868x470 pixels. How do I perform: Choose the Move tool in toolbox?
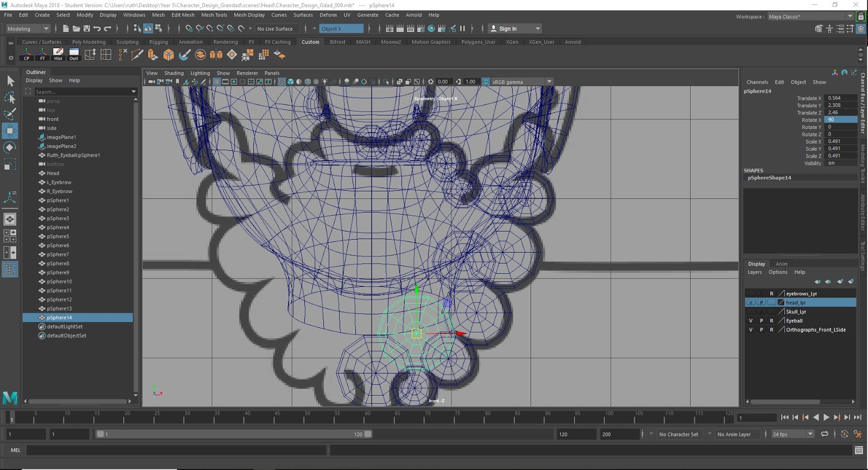tap(10, 131)
